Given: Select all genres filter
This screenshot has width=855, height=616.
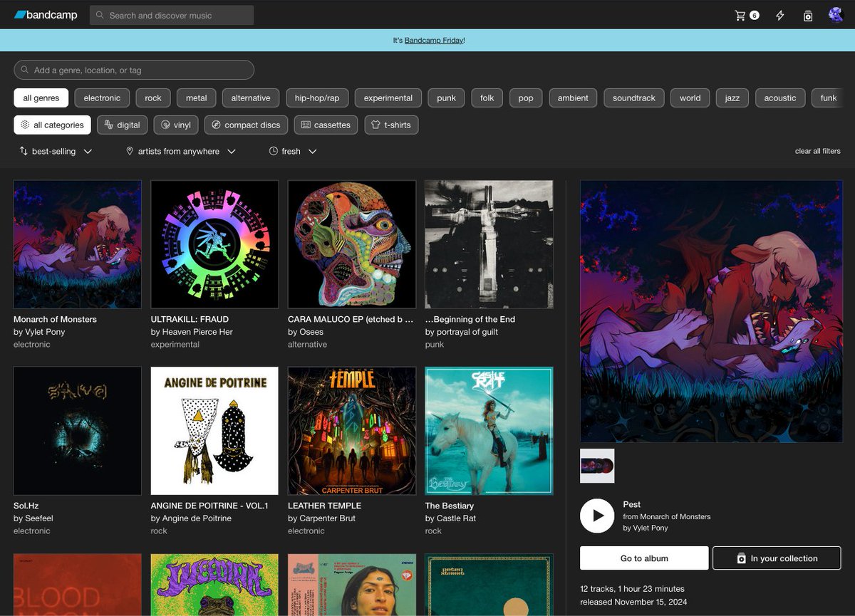Looking at the screenshot, I should 41,98.
